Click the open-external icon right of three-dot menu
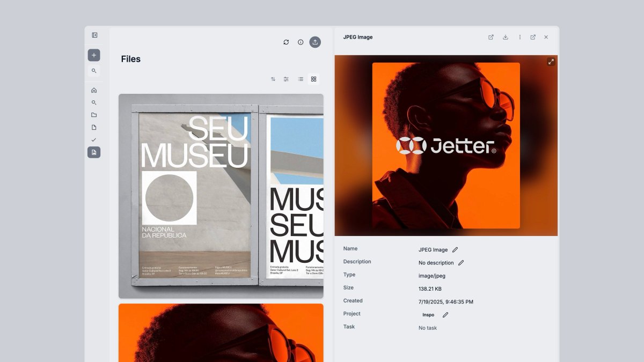Screen dimensions: 644x362 coord(533,37)
